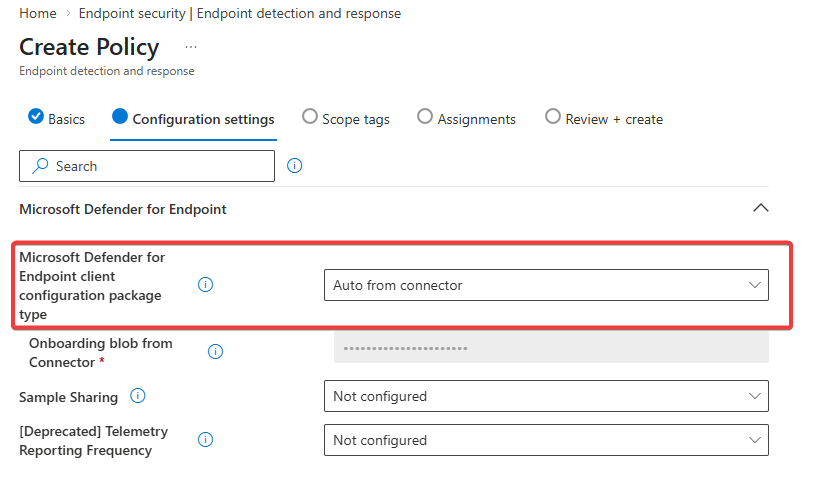
Task: Open info for client configuration package type
Action: point(205,285)
